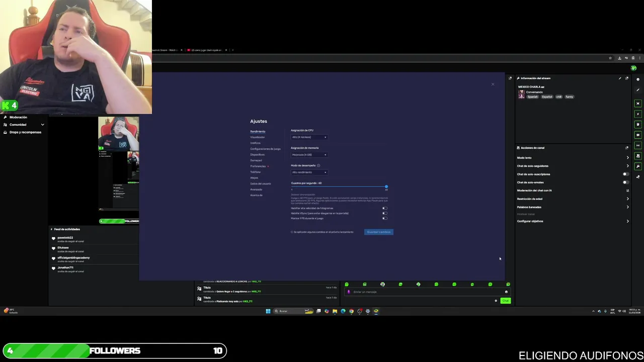
Task: Toggle Chat de solo-suscriptores switch
Action: click(626, 174)
